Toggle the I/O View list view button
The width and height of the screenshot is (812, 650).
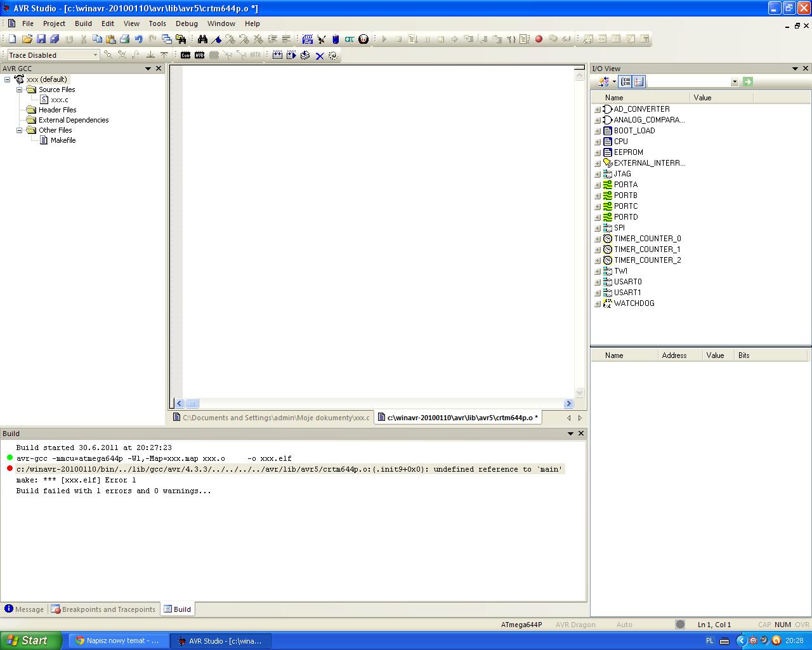[639, 82]
